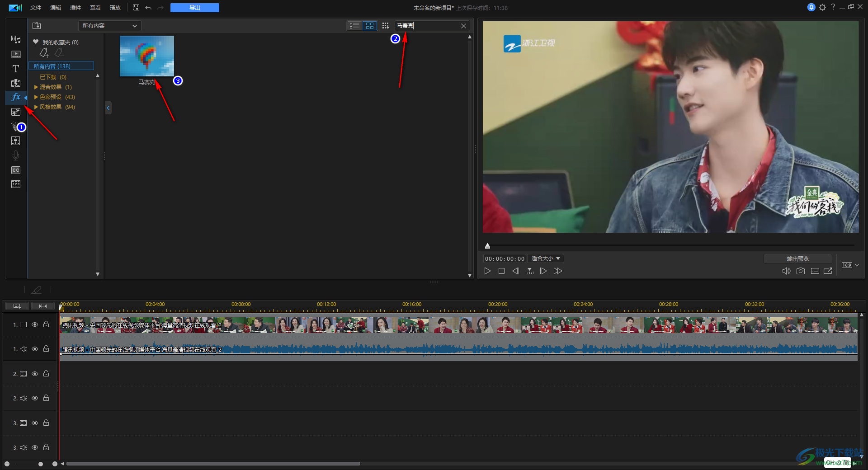Select the fx effects room icon

(x=16, y=97)
